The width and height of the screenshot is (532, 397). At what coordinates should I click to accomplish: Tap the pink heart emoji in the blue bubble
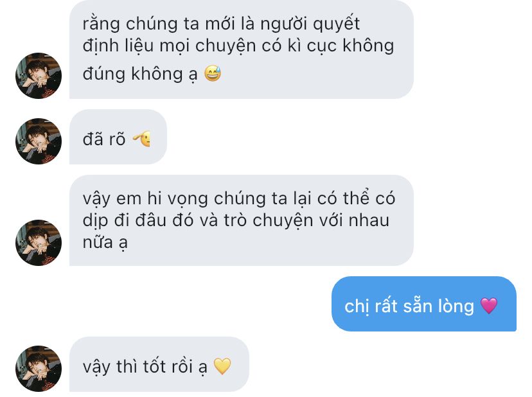tap(489, 305)
